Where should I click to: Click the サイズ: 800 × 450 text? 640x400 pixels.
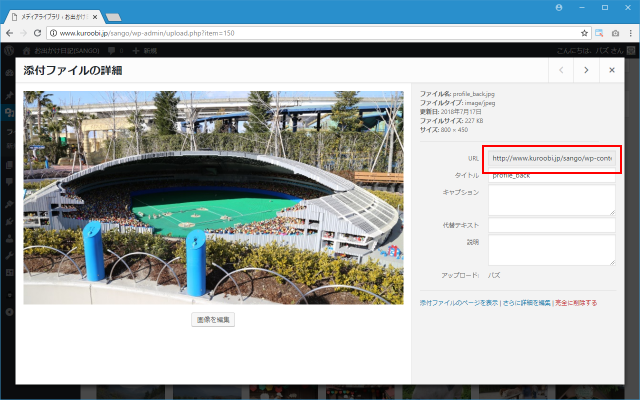pos(444,130)
